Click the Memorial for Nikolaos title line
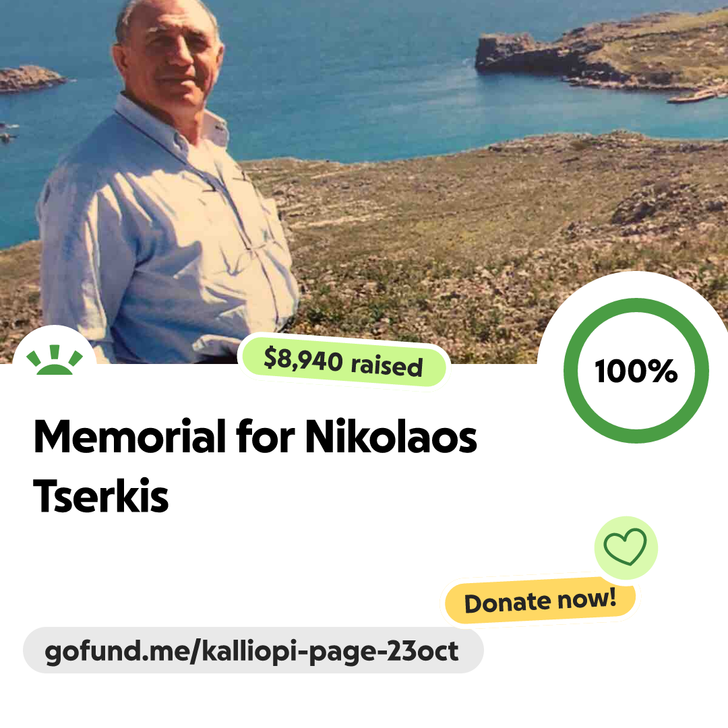 255,436
